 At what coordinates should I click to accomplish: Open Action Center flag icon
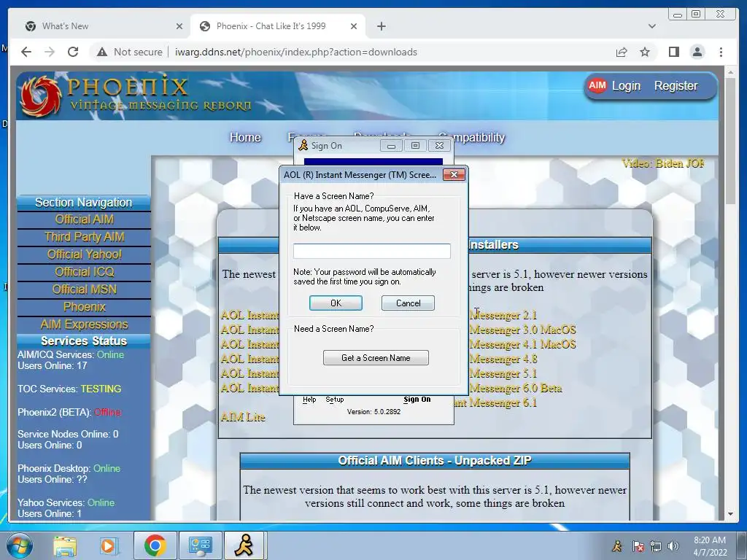tap(638, 546)
